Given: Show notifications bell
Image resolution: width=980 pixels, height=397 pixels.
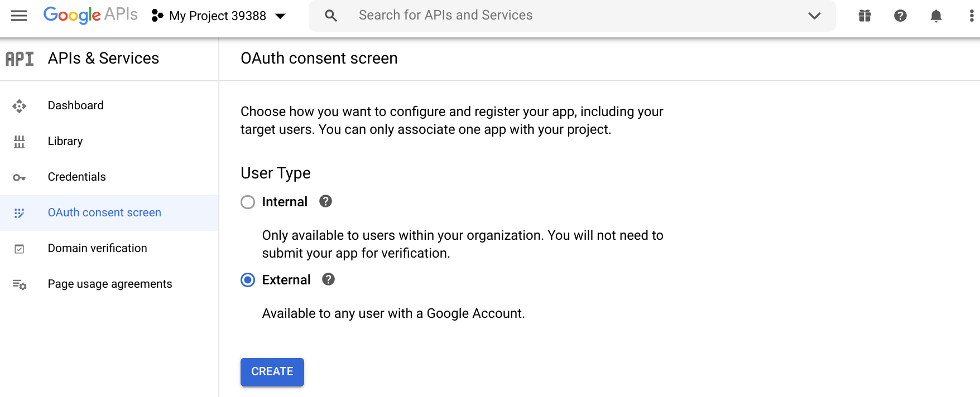Looking at the screenshot, I should point(936,16).
